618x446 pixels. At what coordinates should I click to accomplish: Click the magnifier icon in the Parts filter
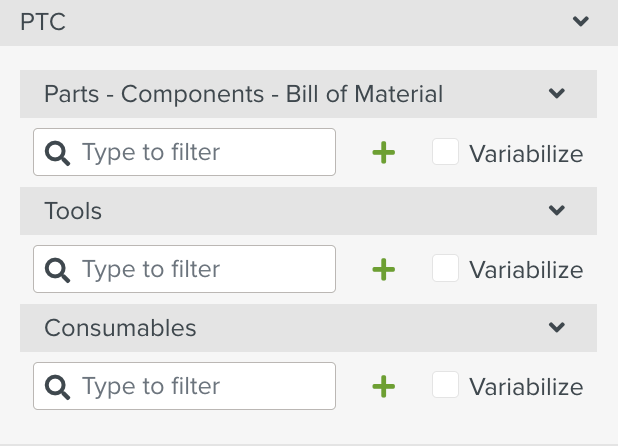click(x=58, y=153)
